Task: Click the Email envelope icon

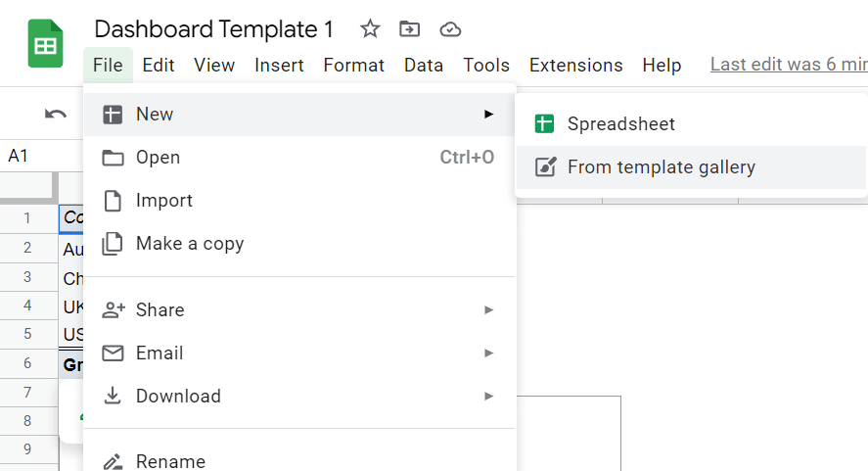Action: [x=113, y=353]
